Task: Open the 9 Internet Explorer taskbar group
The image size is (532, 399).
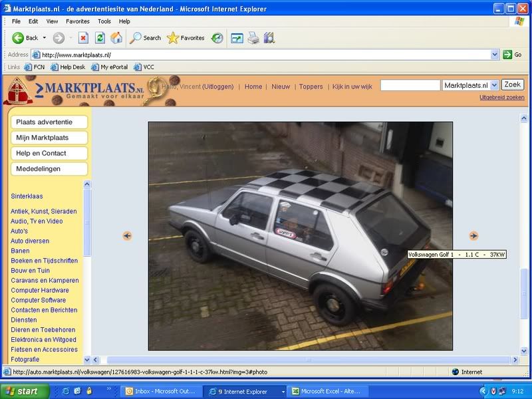Action: (246, 392)
